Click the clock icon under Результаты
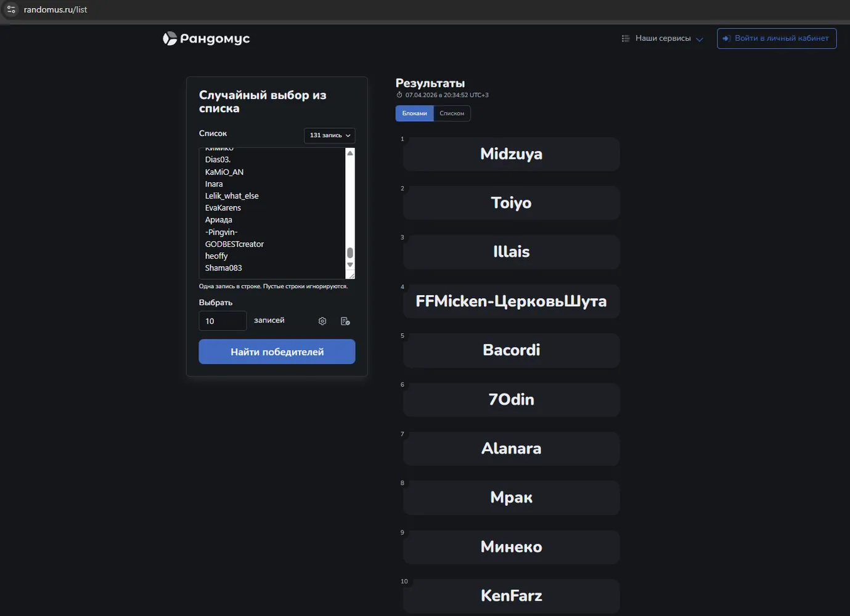 point(399,95)
